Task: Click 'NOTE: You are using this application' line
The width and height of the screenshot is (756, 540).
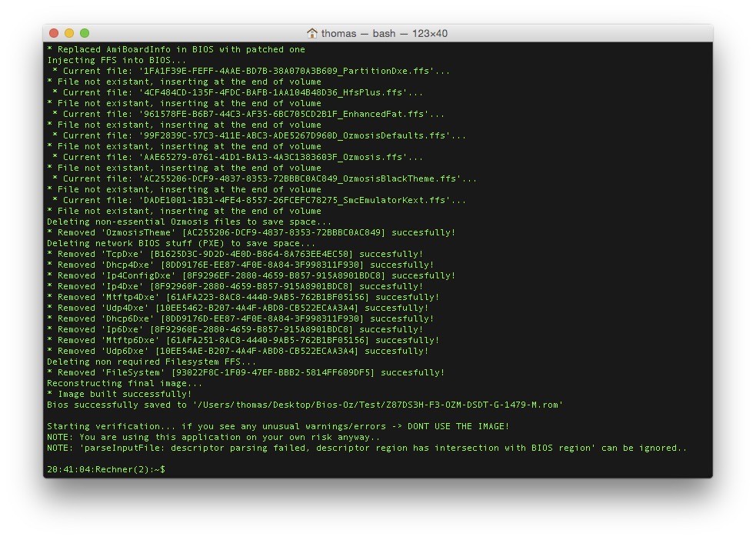Action: tap(213, 437)
